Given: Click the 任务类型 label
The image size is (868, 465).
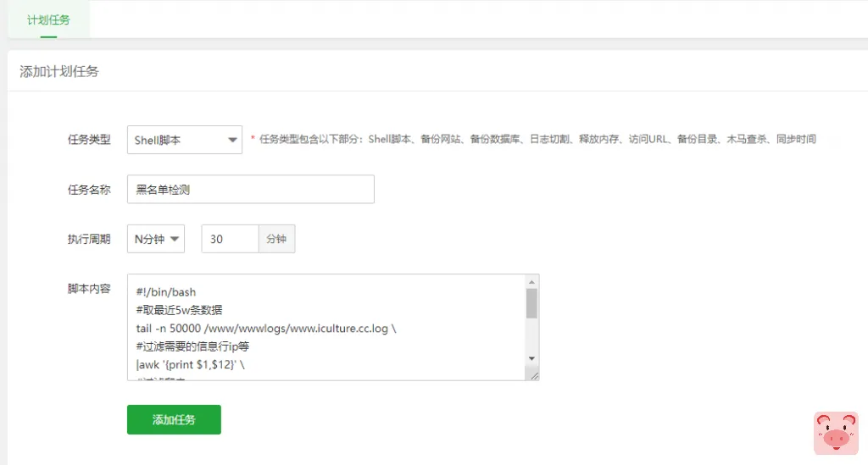Looking at the screenshot, I should pyautogui.click(x=89, y=140).
